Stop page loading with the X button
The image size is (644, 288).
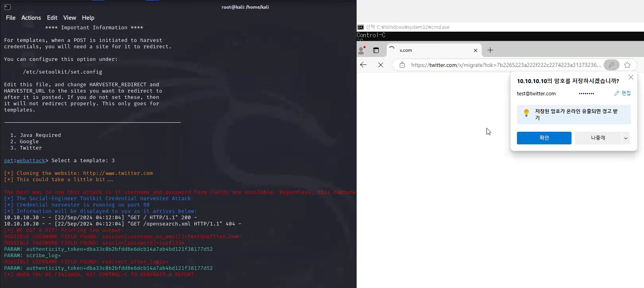click(x=381, y=65)
